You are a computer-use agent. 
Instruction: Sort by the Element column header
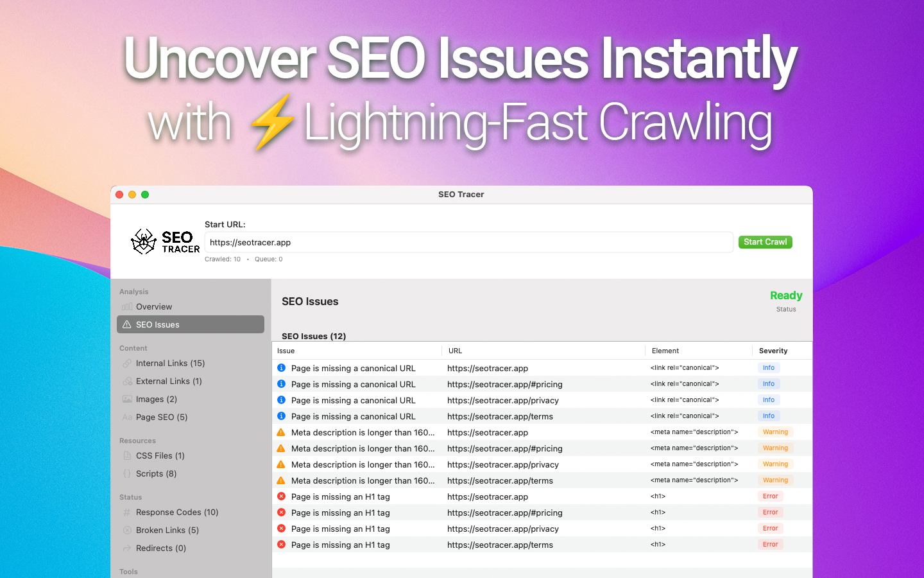(699, 351)
